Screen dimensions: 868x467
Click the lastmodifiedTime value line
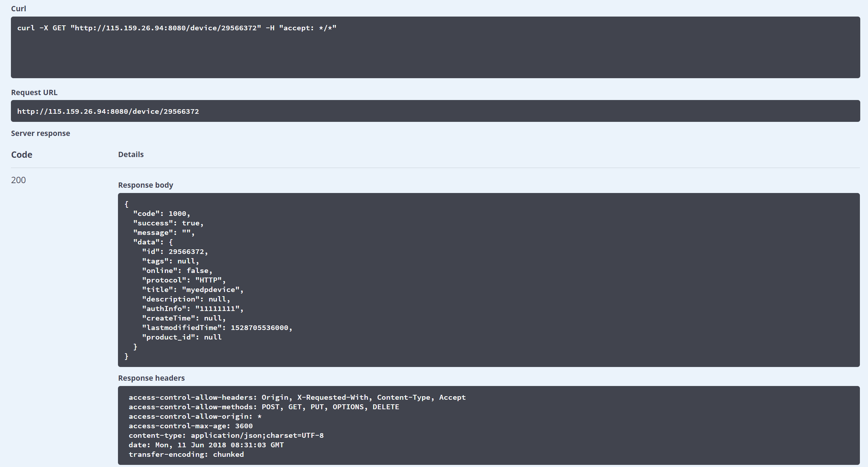click(217, 328)
